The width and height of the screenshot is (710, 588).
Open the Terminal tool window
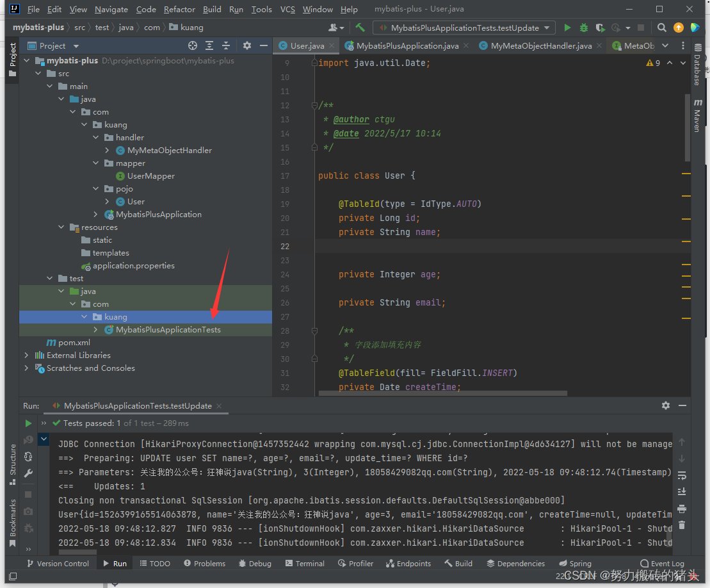(x=305, y=564)
